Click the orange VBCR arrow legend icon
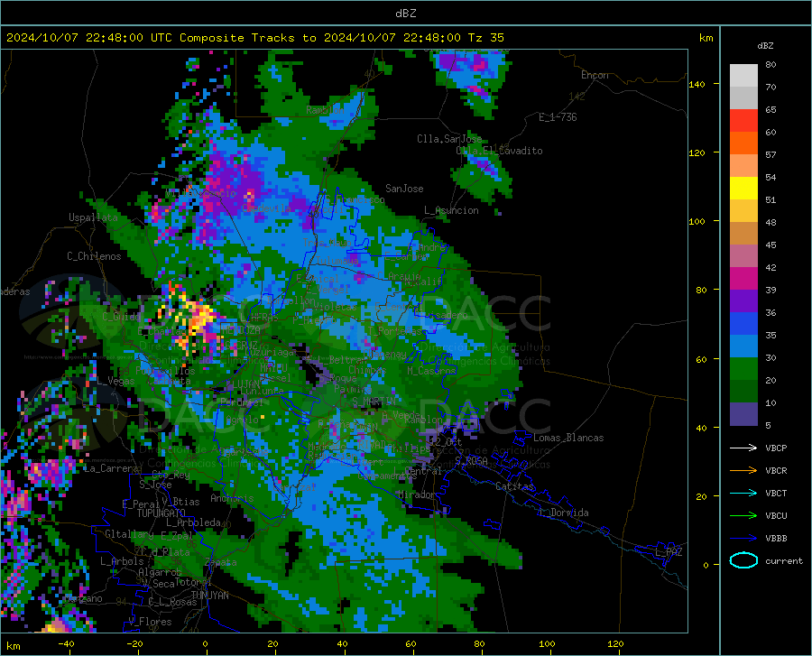812x656 pixels. click(743, 471)
